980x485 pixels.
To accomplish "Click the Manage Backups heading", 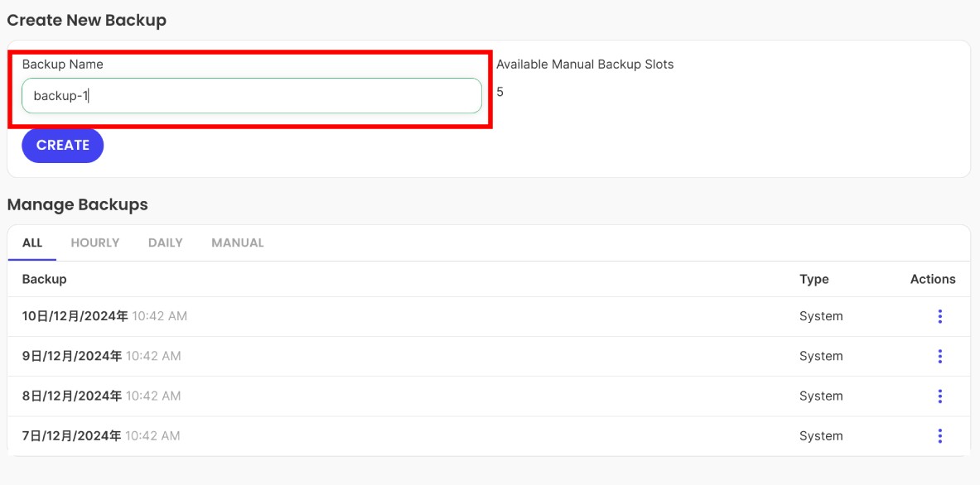I will (77, 204).
